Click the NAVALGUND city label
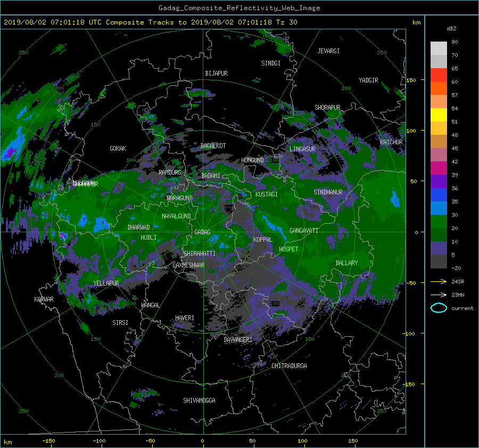 [176, 216]
